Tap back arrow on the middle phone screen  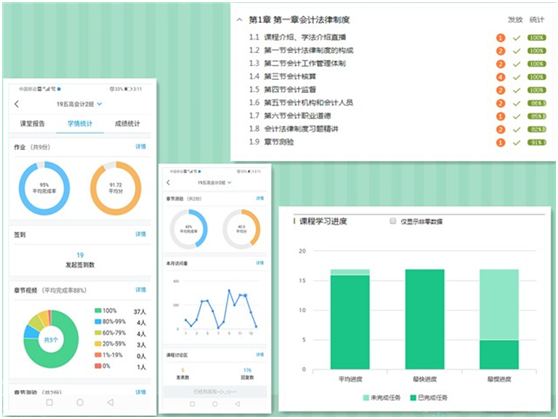click(168, 183)
